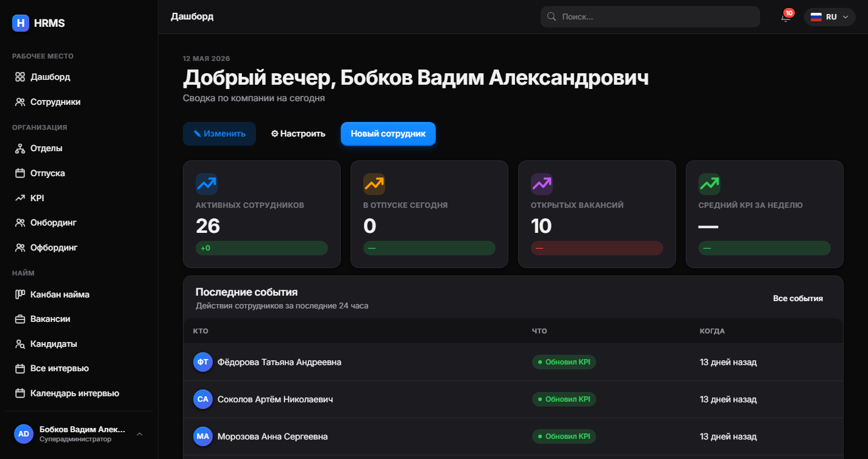Click the МА avatar of Морозова
Image resolution: width=868 pixels, height=459 pixels.
point(203,436)
